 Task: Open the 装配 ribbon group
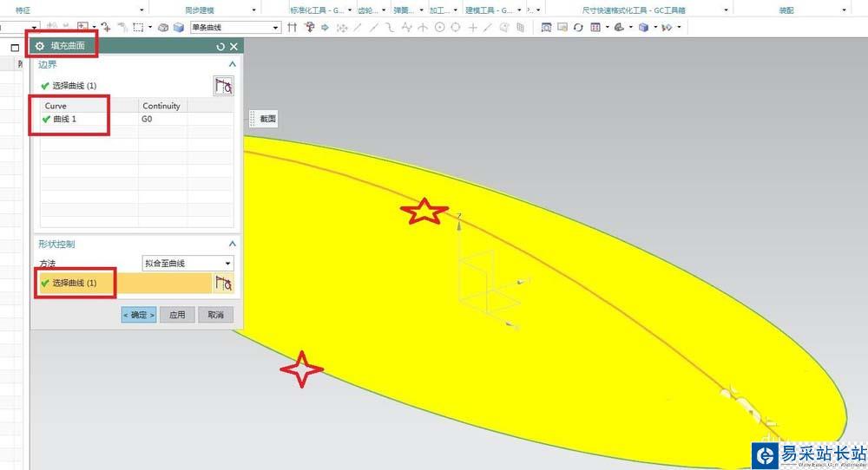coord(786,10)
